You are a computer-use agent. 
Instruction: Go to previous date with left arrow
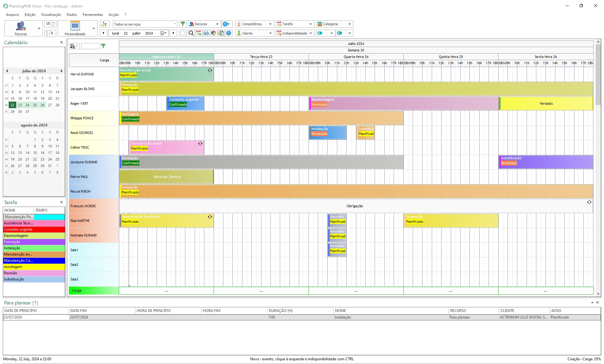point(104,33)
